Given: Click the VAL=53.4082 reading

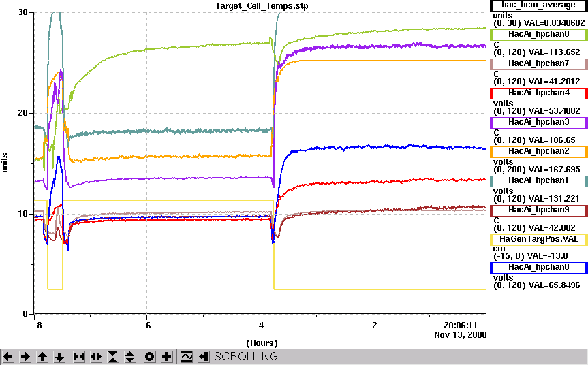Looking at the screenshot, I should (554, 110).
